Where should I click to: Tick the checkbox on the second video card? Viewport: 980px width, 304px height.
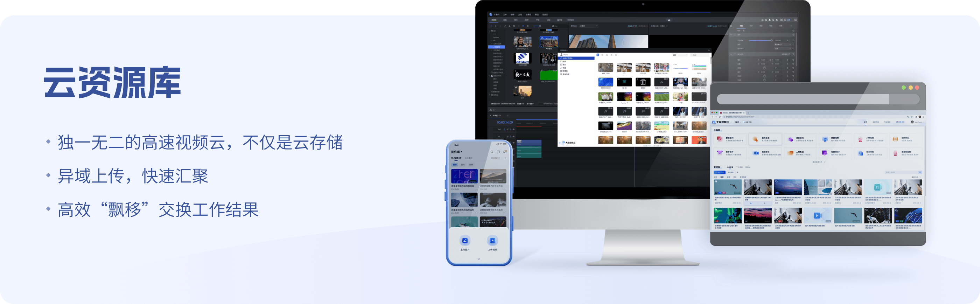(770, 182)
